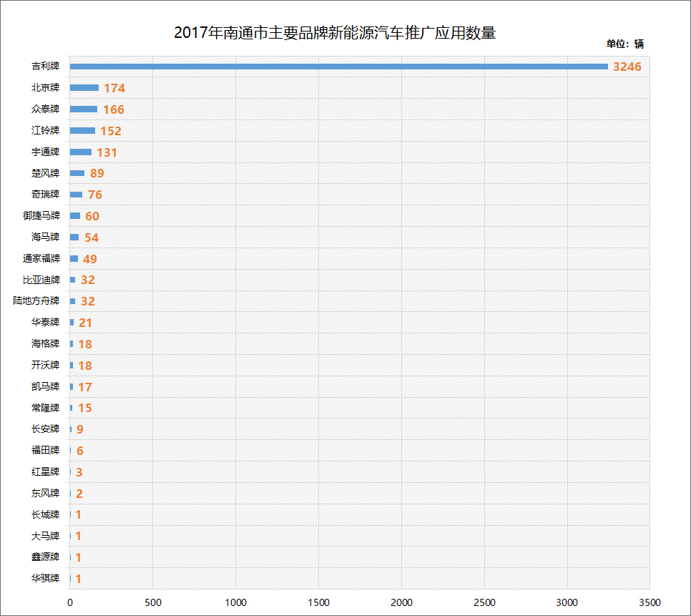The height and width of the screenshot is (616, 691).
Task: Click the 比亚迪牌 label
Action: click(41, 280)
